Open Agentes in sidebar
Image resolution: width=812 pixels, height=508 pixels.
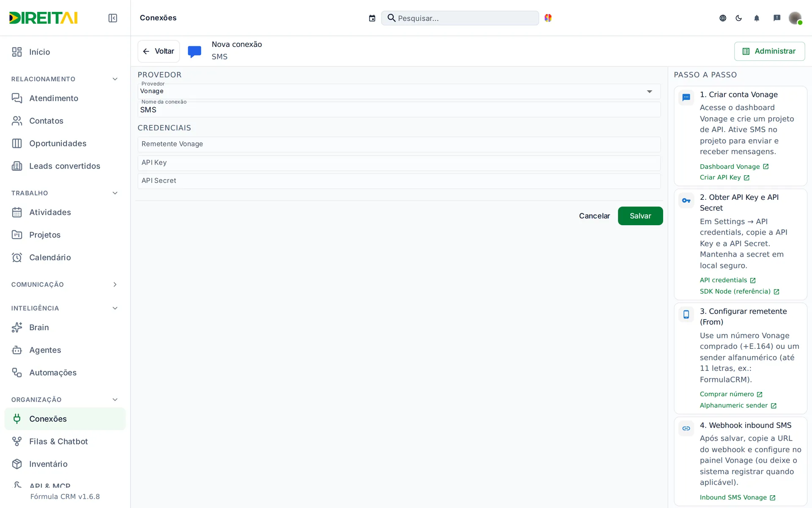pyautogui.click(x=65, y=350)
